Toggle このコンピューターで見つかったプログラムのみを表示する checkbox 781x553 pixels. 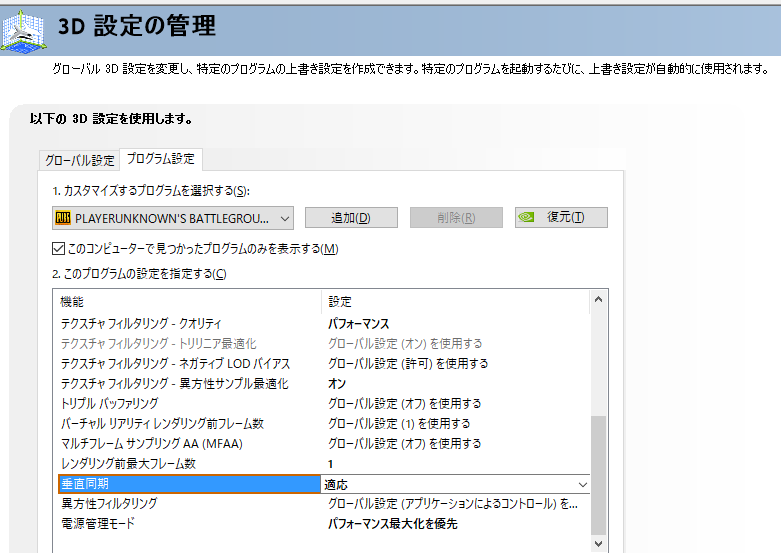58,248
